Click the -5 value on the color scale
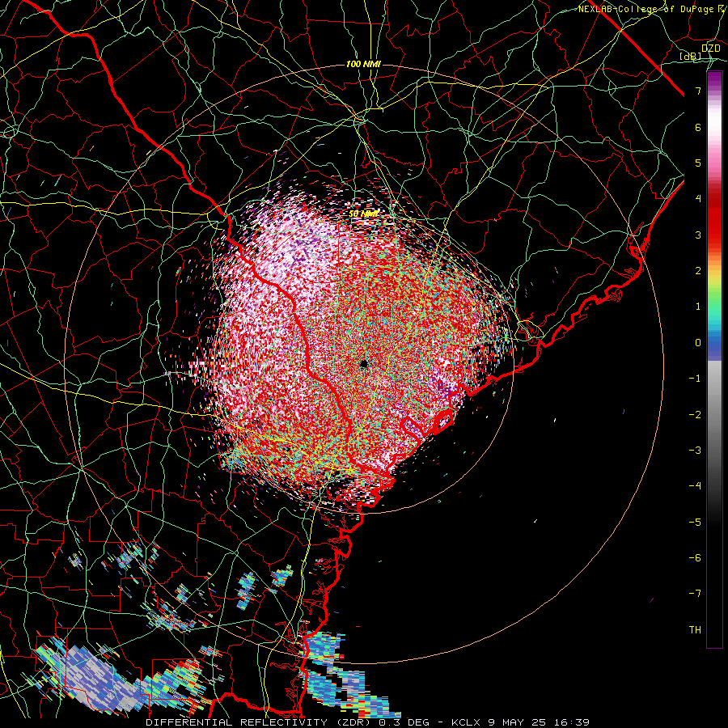 [x=695, y=523]
